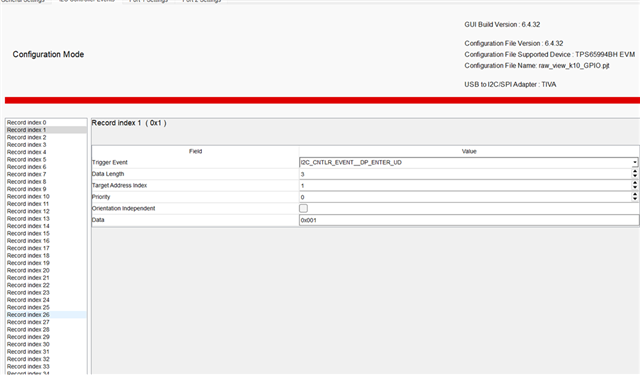Click the Target Address Index field label

(119, 185)
